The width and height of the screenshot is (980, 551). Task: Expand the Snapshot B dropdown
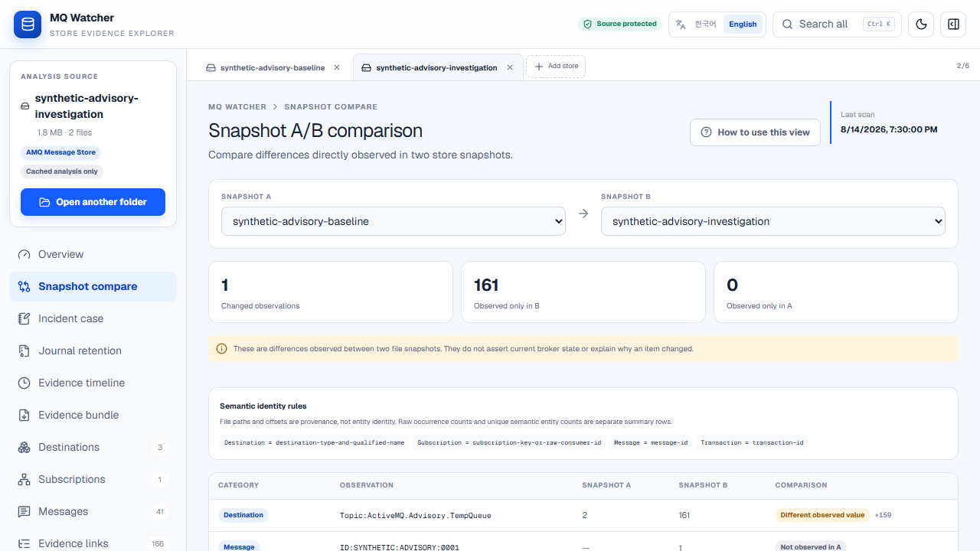click(773, 221)
